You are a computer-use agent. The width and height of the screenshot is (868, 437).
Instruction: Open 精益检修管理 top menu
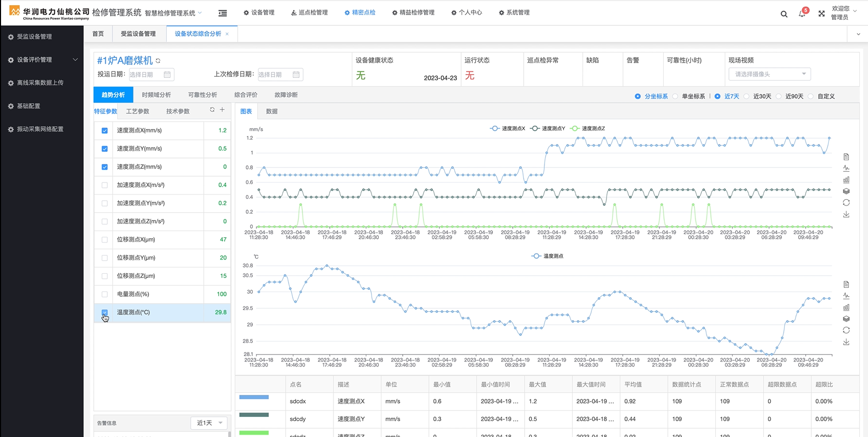pos(413,13)
